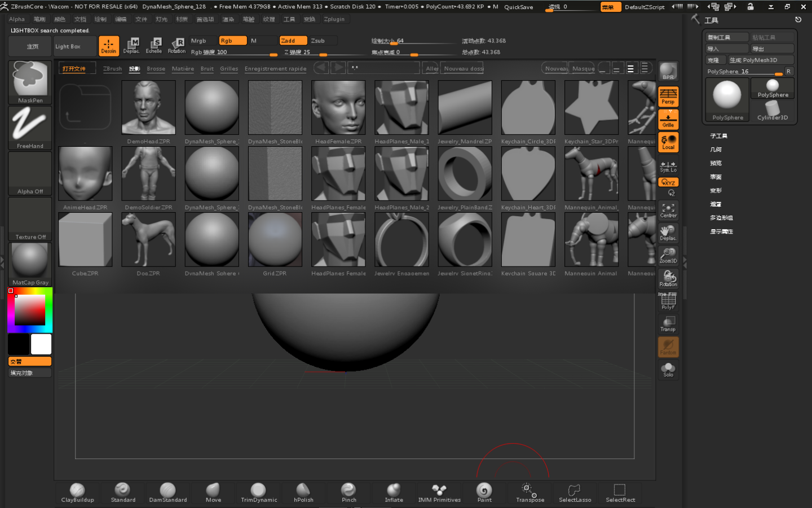Choose the Move brush
Image resolution: width=812 pixels, height=508 pixels.
(x=213, y=492)
